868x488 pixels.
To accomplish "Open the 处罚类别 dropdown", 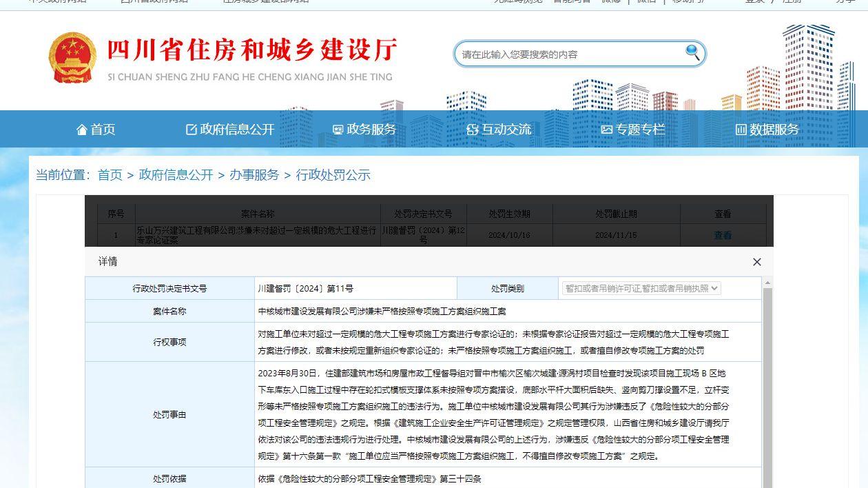I will pos(641,288).
